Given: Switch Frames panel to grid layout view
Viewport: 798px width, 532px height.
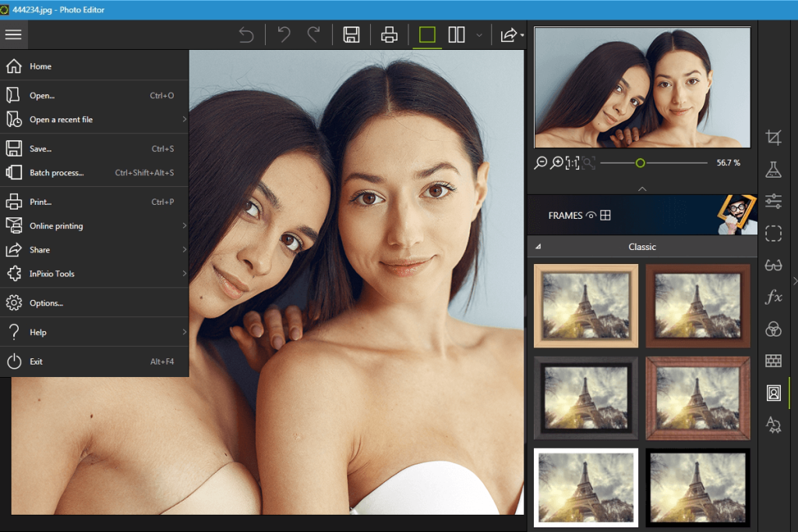Looking at the screenshot, I should (x=605, y=215).
